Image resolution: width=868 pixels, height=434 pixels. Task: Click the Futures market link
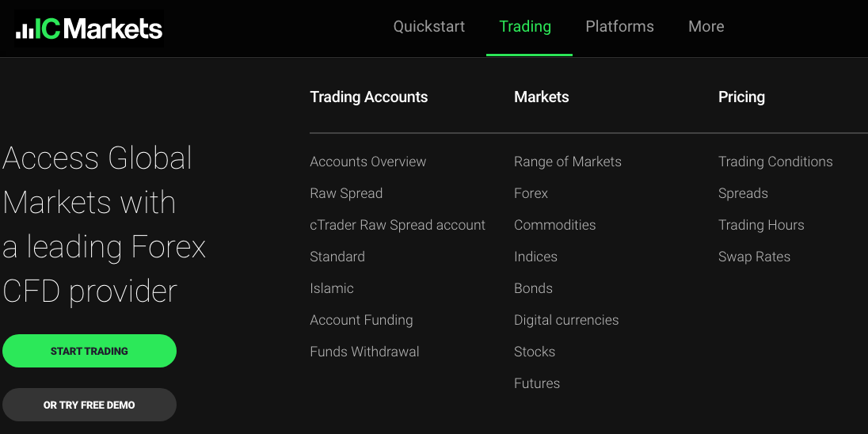click(x=537, y=383)
